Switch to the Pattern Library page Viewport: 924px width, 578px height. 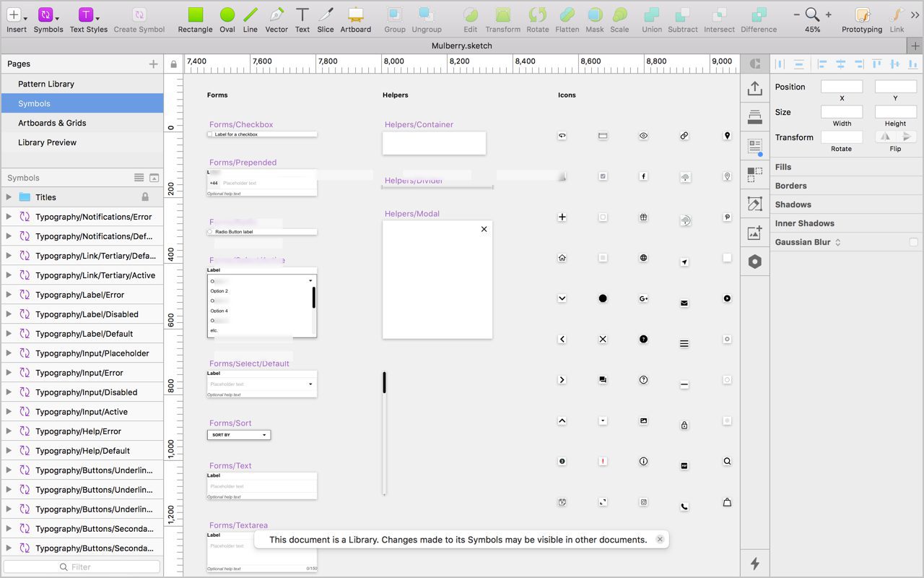point(48,84)
